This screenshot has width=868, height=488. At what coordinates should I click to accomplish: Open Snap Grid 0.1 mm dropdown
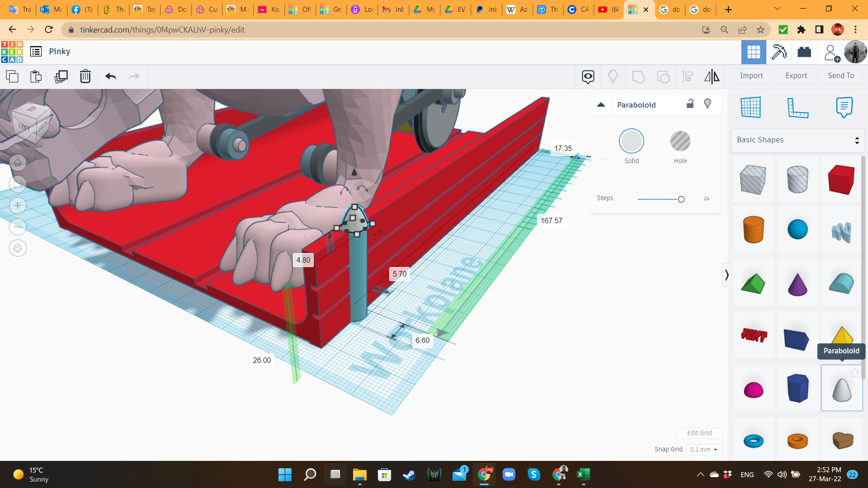pyautogui.click(x=704, y=450)
